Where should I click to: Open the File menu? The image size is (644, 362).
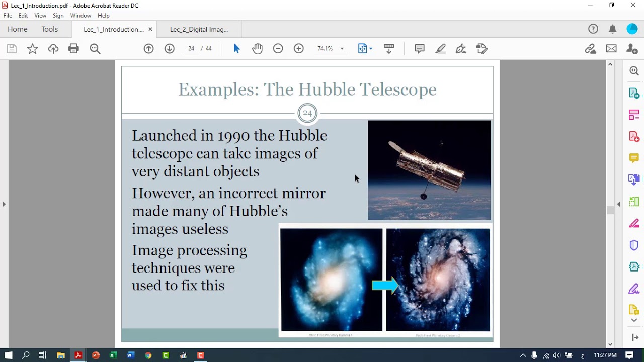[x=8, y=16]
